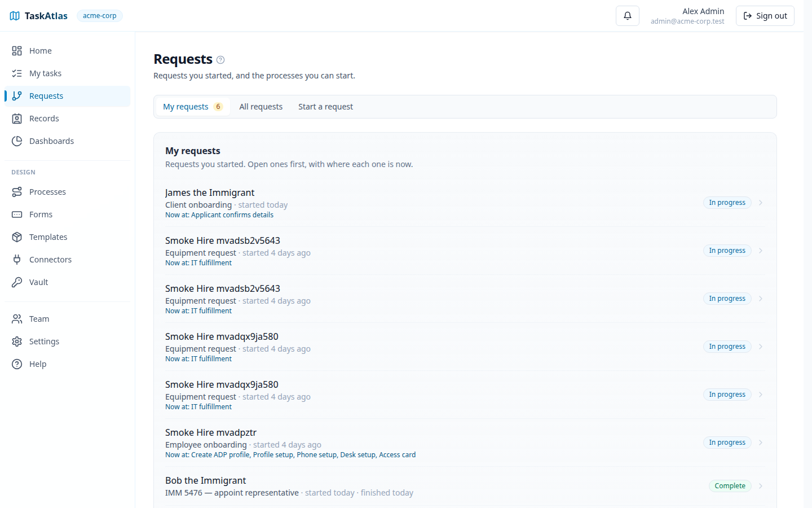
Task: Click In progress badge on James the Immigrant
Action: tap(727, 203)
